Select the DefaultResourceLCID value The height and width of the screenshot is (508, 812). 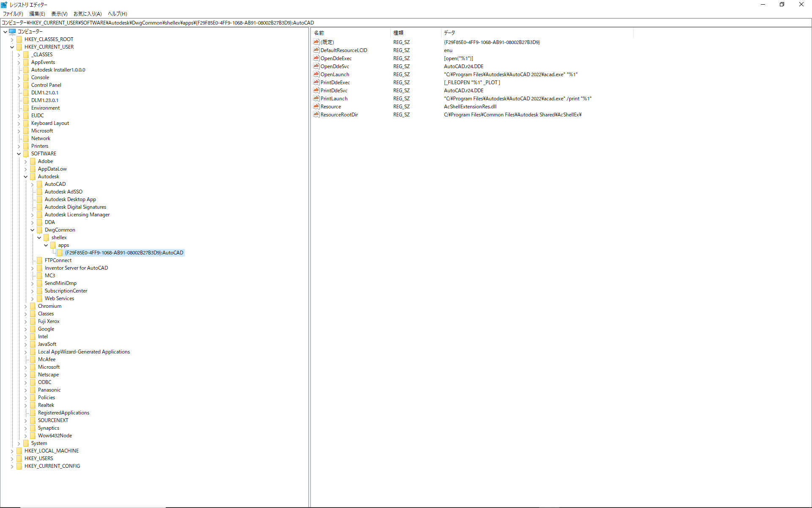(343, 50)
